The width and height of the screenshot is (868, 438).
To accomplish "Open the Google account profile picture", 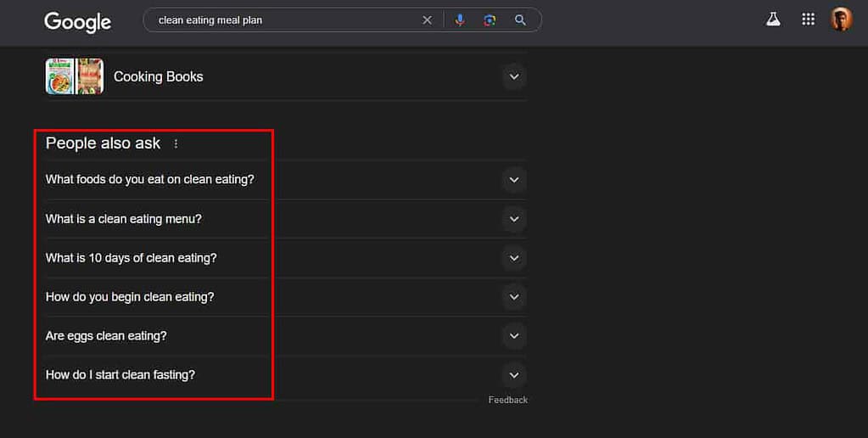I will pyautogui.click(x=841, y=20).
